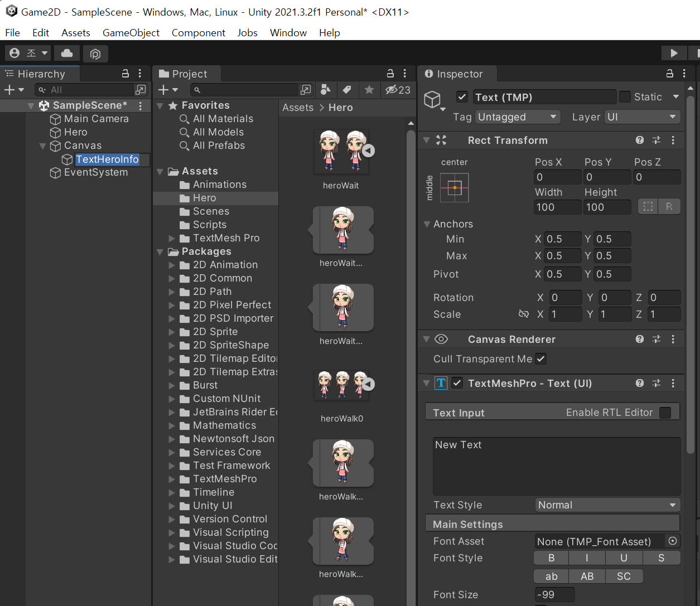This screenshot has height=606, width=700.
Task: Expand heroWait sprite sub-assets arrow
Action: click(x=368, y=151)
